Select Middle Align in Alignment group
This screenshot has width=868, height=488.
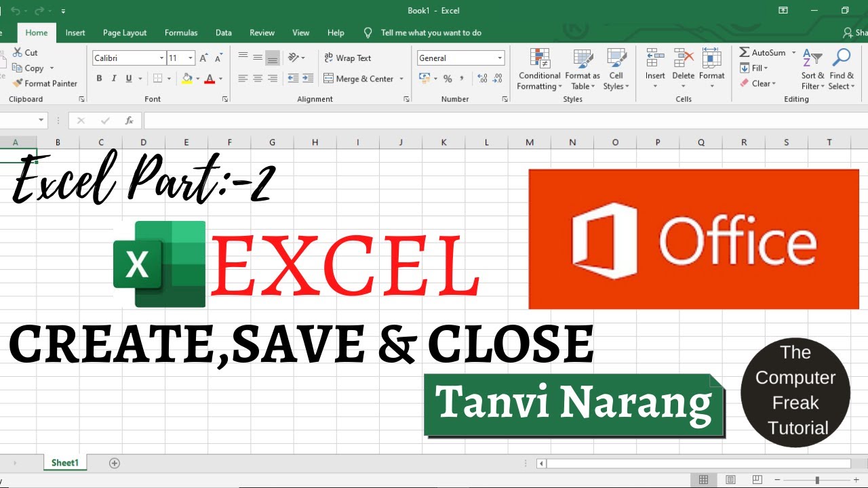tap(258, 58)
